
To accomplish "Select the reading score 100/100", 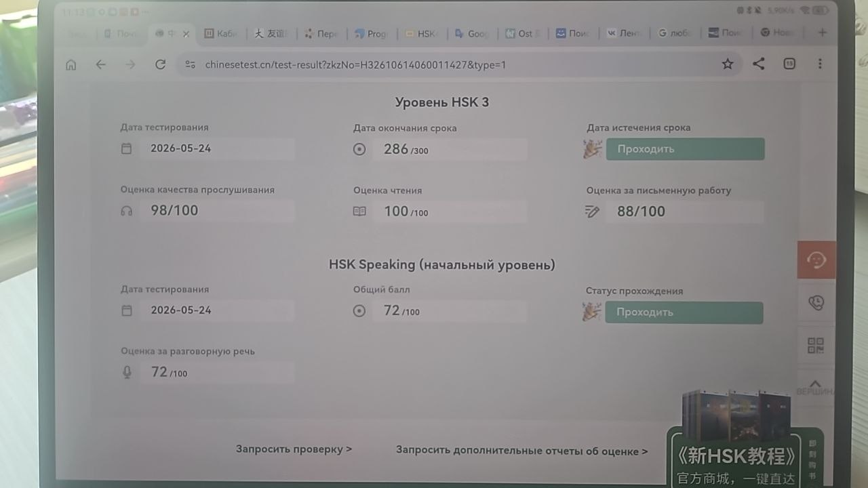I will tap(406, 211).
